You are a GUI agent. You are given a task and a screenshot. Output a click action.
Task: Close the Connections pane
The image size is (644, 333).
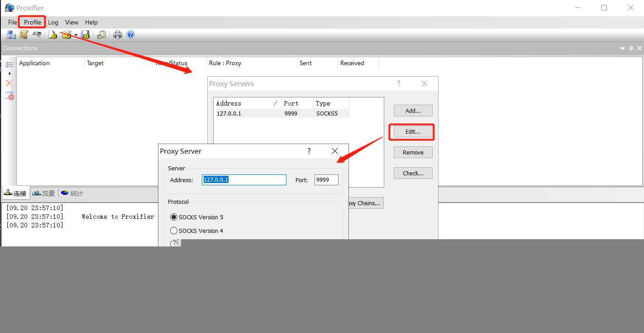[x=639, y=48]
